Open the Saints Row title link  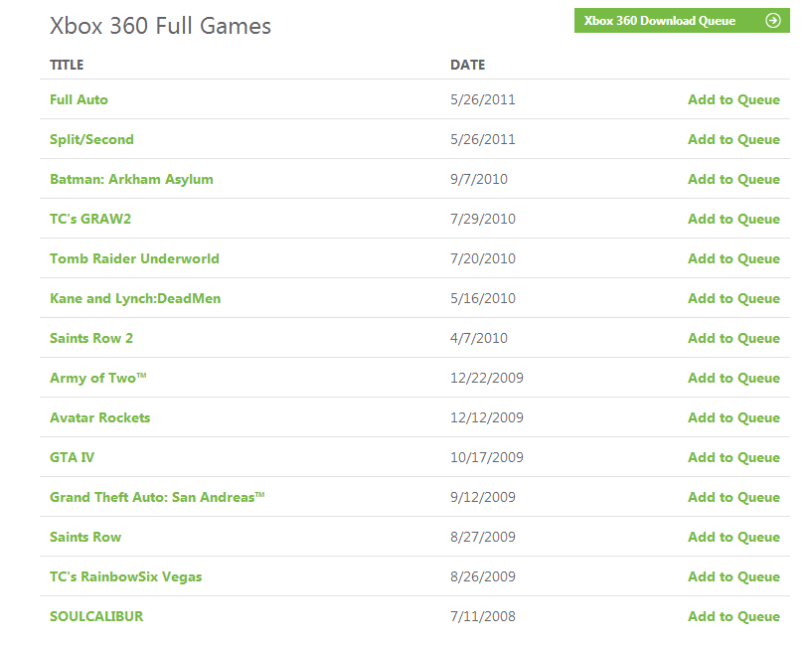click(85, 537)
